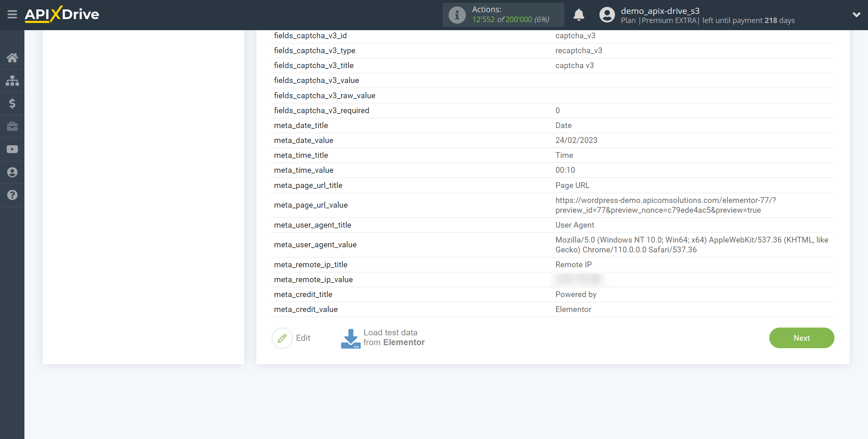The image size is (868, 439).
Task: Click the fields_captcha_v3_raw_value field name
Action: tap(324, 96)
